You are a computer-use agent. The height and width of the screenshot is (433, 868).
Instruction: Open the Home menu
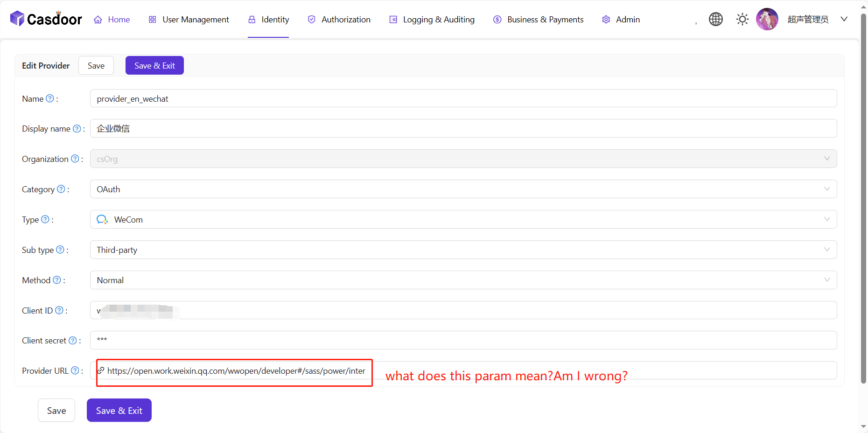click(x=112, y=19)
